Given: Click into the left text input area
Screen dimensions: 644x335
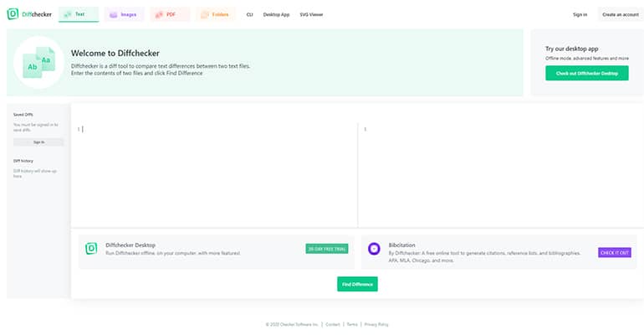Looking at the screenshot, I should (214, 175).
